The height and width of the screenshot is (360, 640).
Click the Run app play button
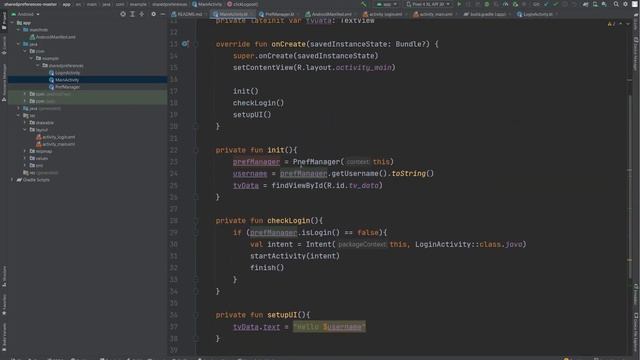tap(459, 4)
